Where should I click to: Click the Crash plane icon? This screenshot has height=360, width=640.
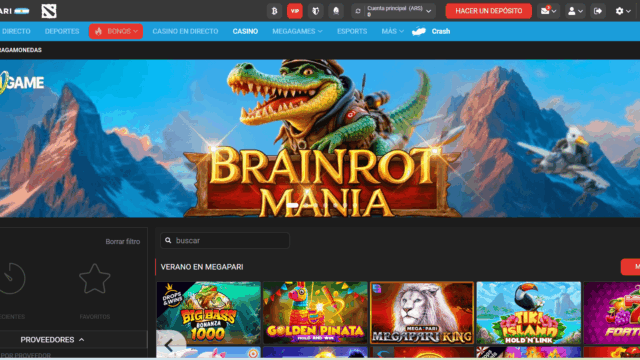point(419,31)
